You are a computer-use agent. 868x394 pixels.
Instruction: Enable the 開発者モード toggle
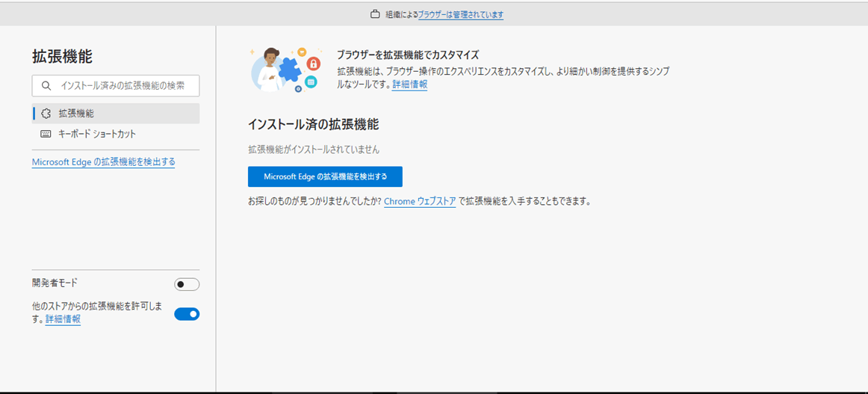pos(187,285)
